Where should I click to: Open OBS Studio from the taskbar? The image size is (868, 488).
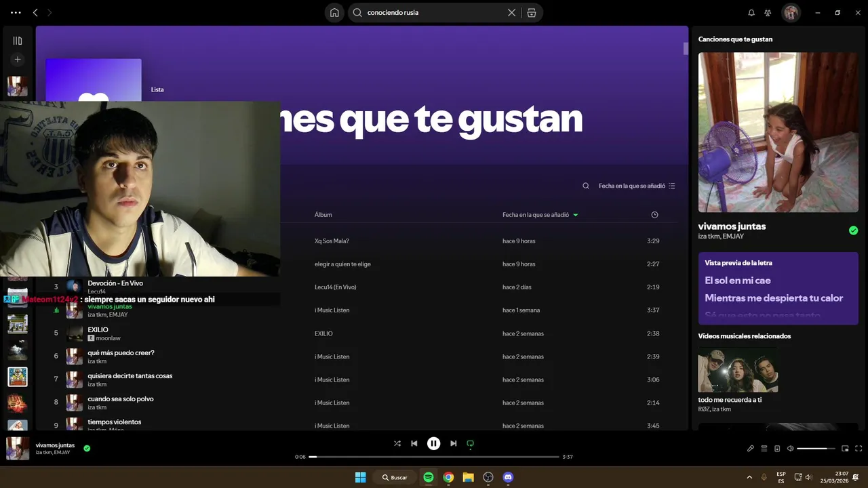(x=488, y=477)
